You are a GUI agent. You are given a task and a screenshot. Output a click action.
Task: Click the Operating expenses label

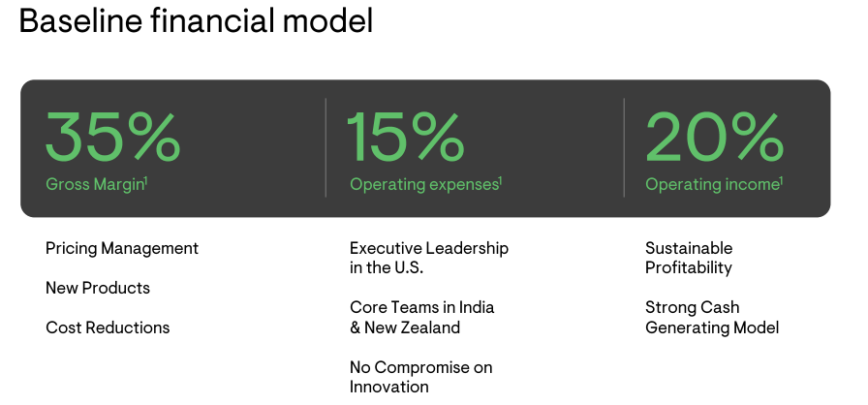coord(424,184)
